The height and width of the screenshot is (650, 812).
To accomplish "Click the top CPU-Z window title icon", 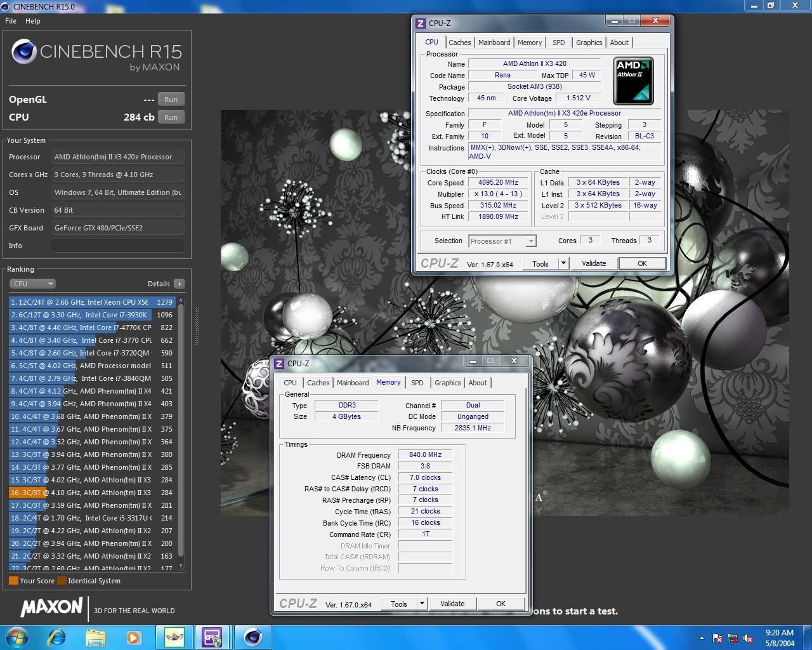I will [421, 23].
